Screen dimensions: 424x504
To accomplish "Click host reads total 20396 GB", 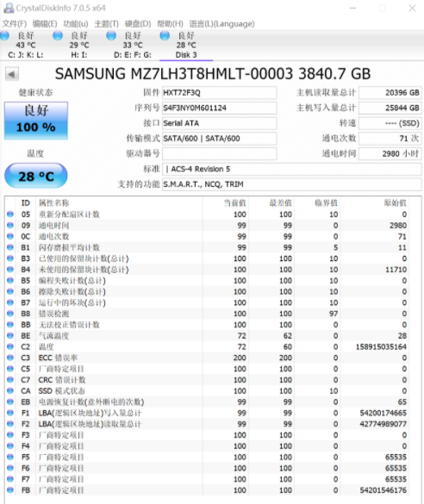I will click(x=390, y=92).
